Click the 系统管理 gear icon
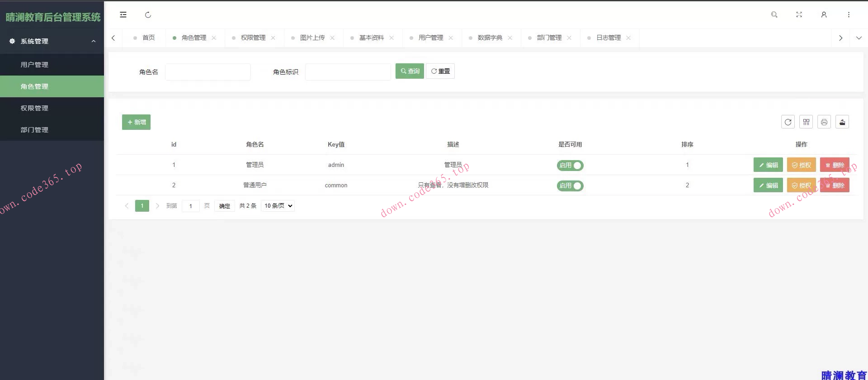Screen dimensions: 868x380 (12, 41)
